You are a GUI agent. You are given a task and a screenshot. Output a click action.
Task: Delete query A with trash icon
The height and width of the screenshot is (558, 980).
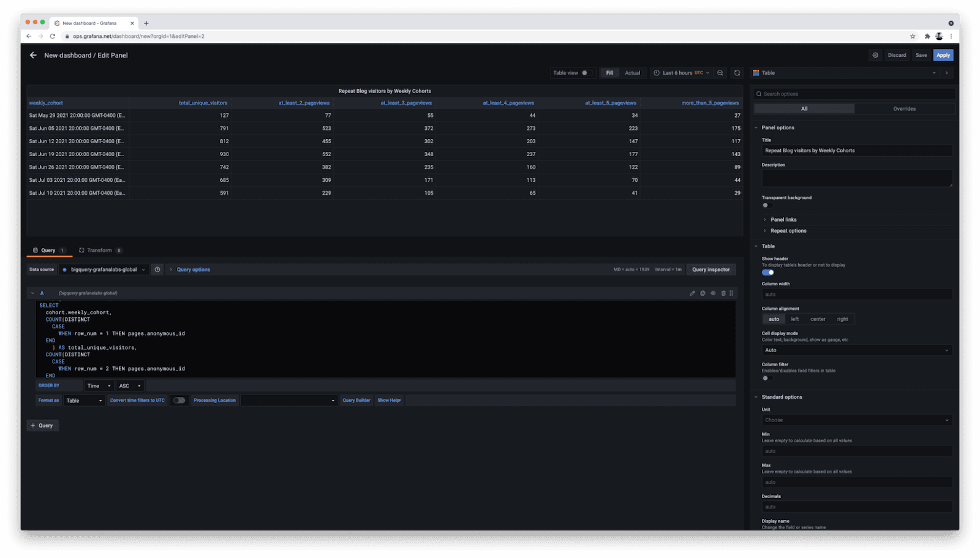click(x=723, y=293)
